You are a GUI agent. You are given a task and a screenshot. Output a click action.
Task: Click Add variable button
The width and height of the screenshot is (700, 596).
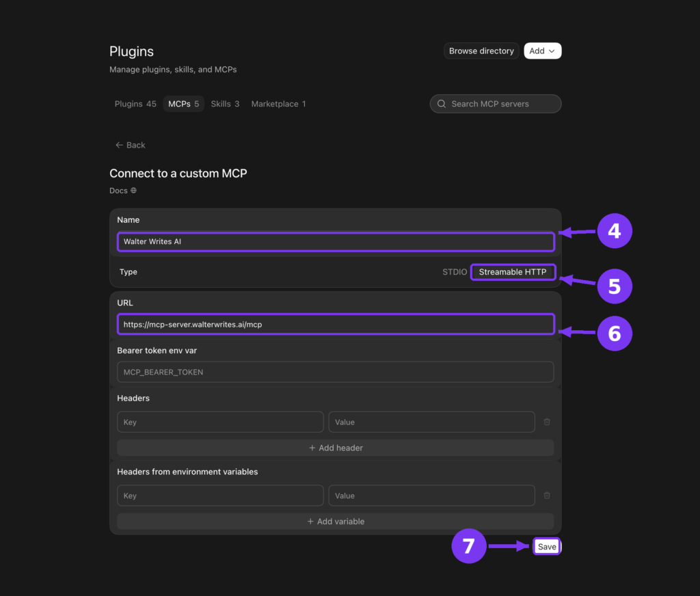(x=336, y=521)
